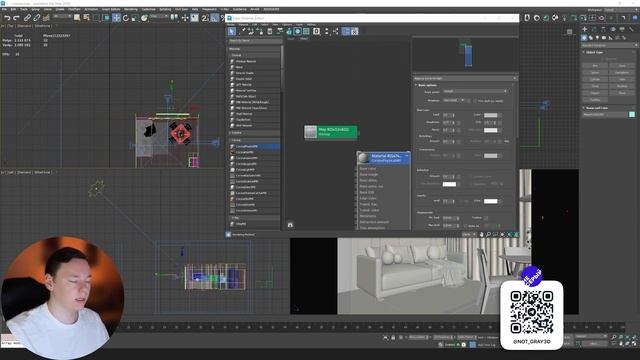
Task: Click the Box button in Object Type
Action: click(595, 65)
